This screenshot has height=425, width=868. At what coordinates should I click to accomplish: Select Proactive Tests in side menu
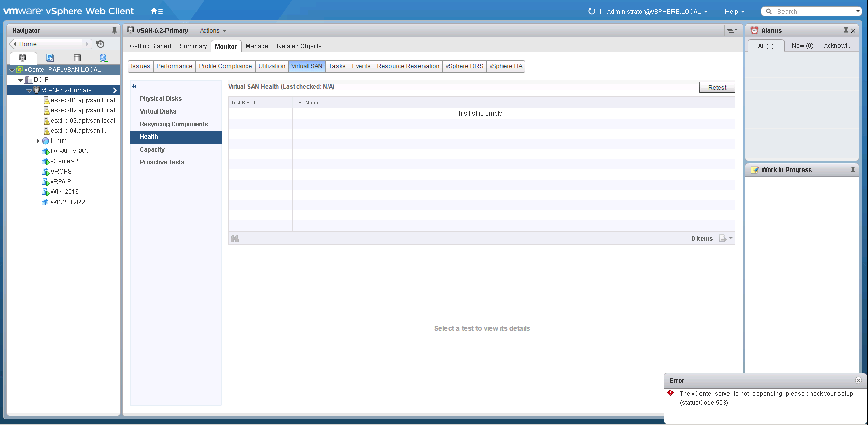click(162, 162)
